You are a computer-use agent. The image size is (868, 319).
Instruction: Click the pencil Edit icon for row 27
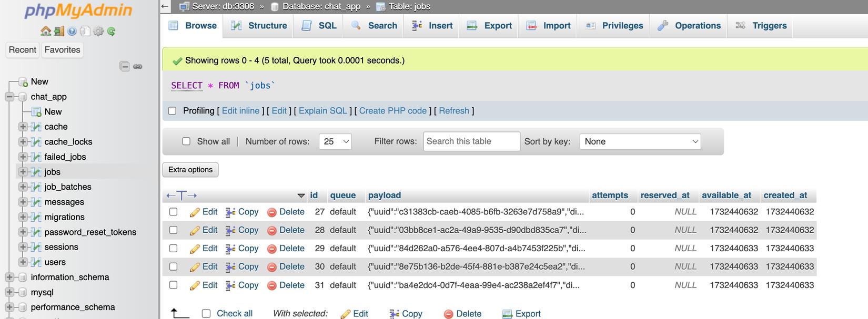(x=195, y=212)
